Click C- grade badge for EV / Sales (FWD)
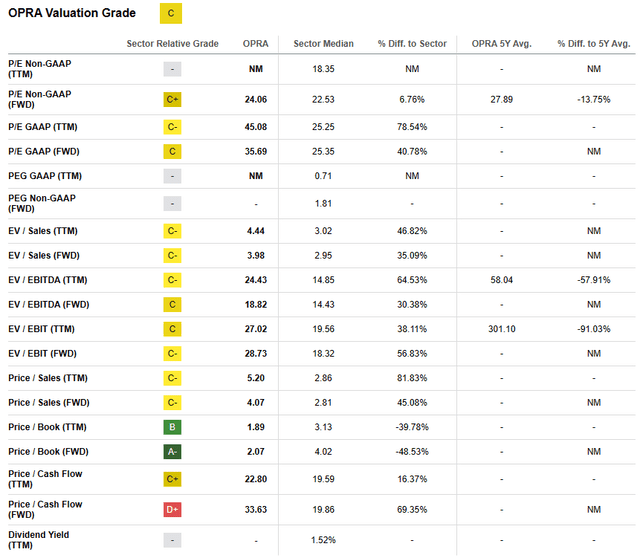 172,256
